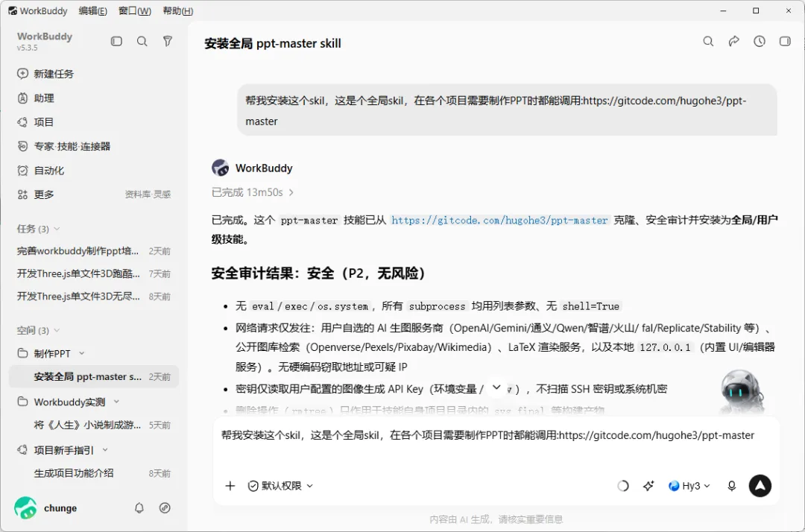This screenshot has height=532, width=805.
Task: Open the 默认权限 permission dropdown
Action: (x=280, y=486)
